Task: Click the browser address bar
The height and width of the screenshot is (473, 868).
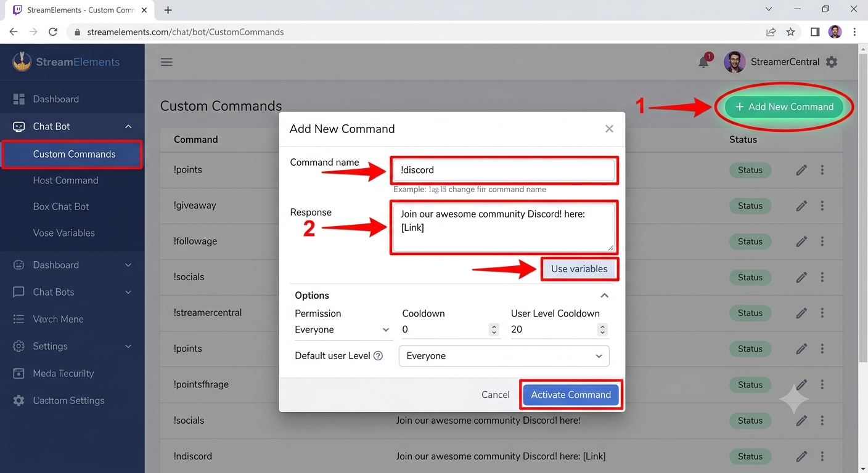Action: pos(416,32)
